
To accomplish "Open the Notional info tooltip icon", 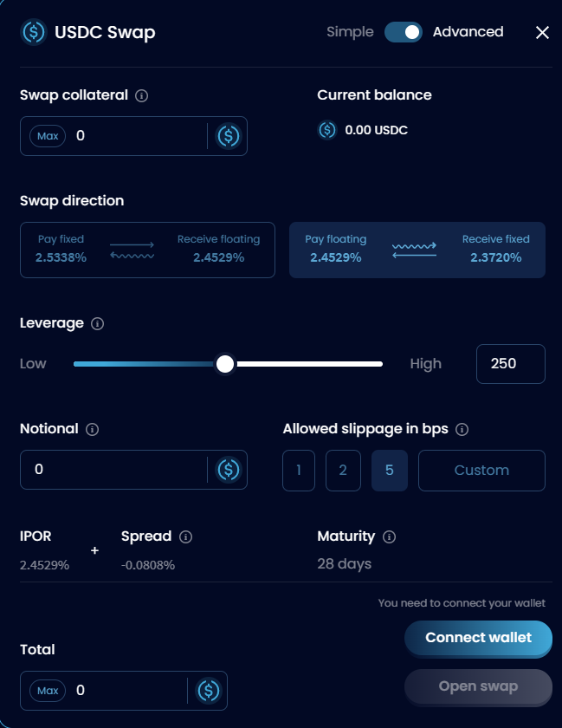I will [93, 430].
